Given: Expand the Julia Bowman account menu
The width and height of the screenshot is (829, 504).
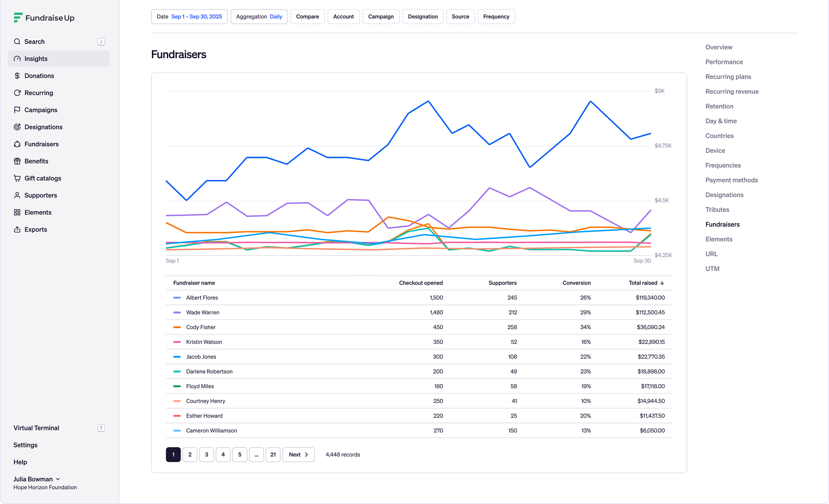Looking at the screenshot, I should click(37, 479).
